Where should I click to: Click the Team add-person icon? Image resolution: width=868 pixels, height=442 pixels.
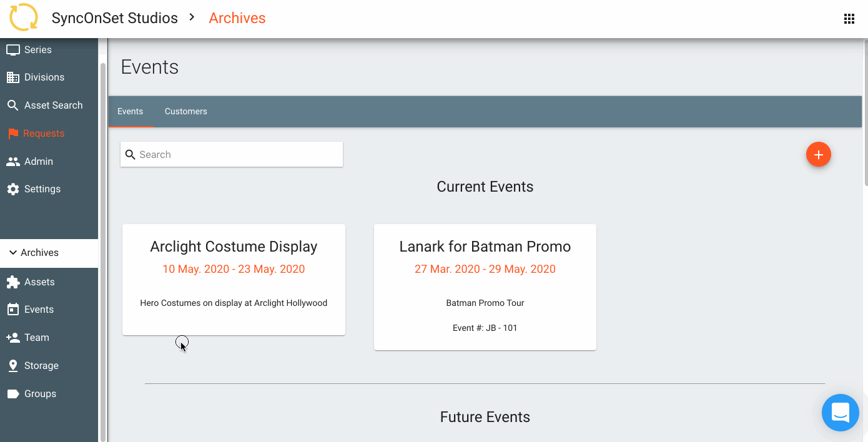(12, 338)
